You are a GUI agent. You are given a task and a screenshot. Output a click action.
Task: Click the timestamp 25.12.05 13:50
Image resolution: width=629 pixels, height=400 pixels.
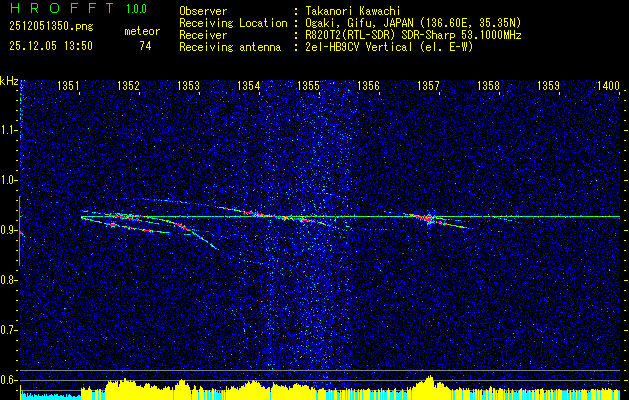[51, 46]
